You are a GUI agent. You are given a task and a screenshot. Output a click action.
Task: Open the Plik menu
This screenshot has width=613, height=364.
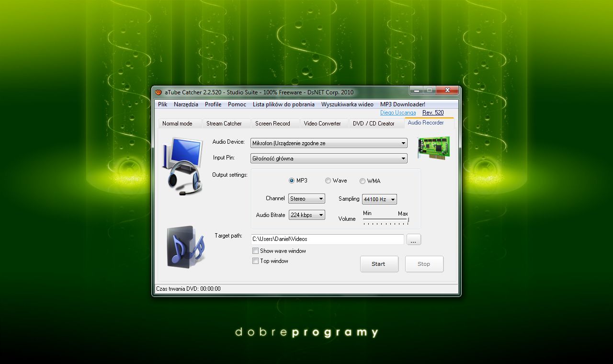163,104
